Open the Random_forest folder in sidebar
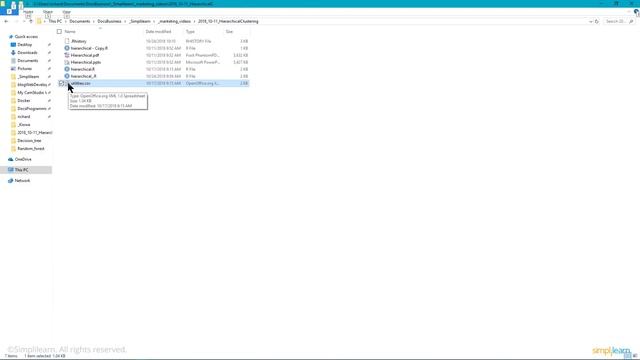The image size is (640, 360). click(31, 149)
